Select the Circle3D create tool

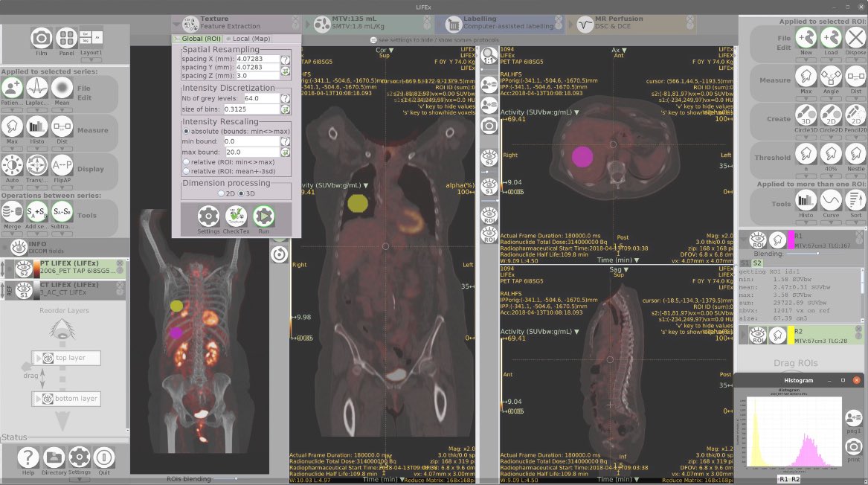pos(806,115)
